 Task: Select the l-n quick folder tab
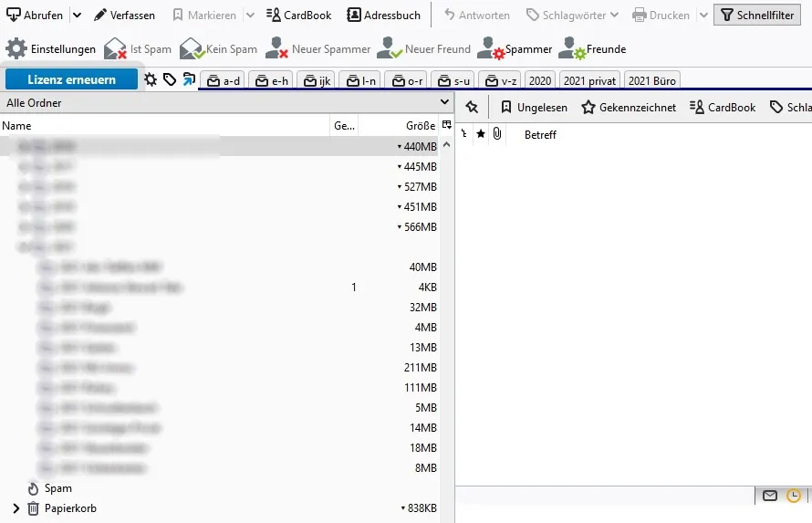(x=359, y=81)
